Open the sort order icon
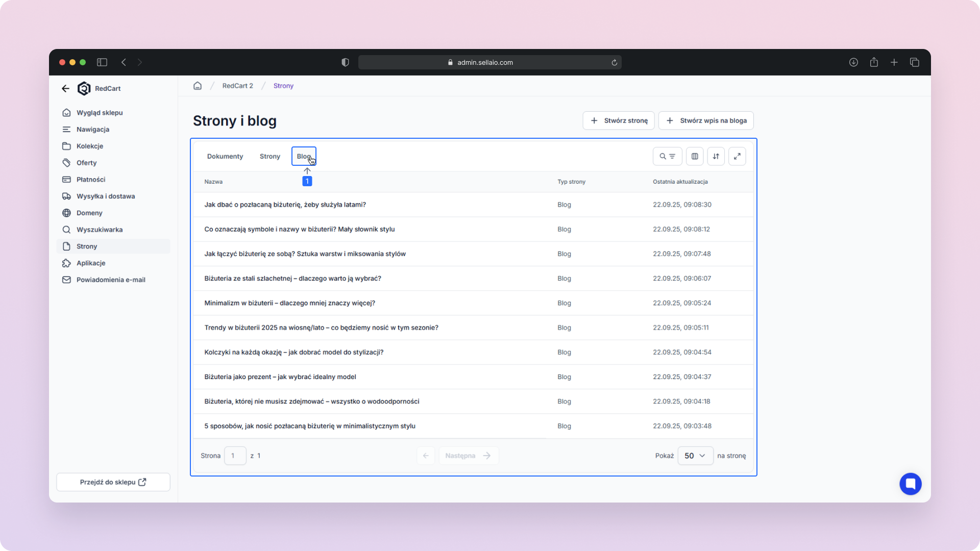 pyautogui.click(x=716, y=156)
